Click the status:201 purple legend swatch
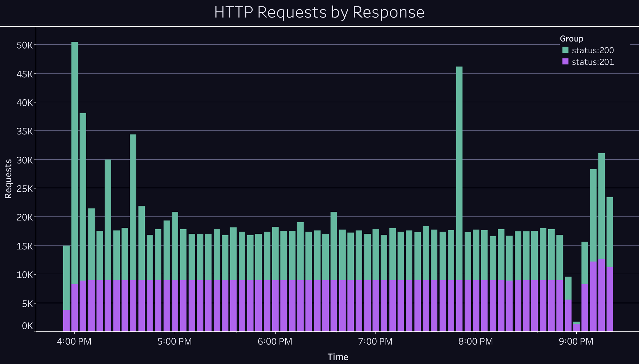This screenshot has height=364, width=639. click(x=566, y=62)
